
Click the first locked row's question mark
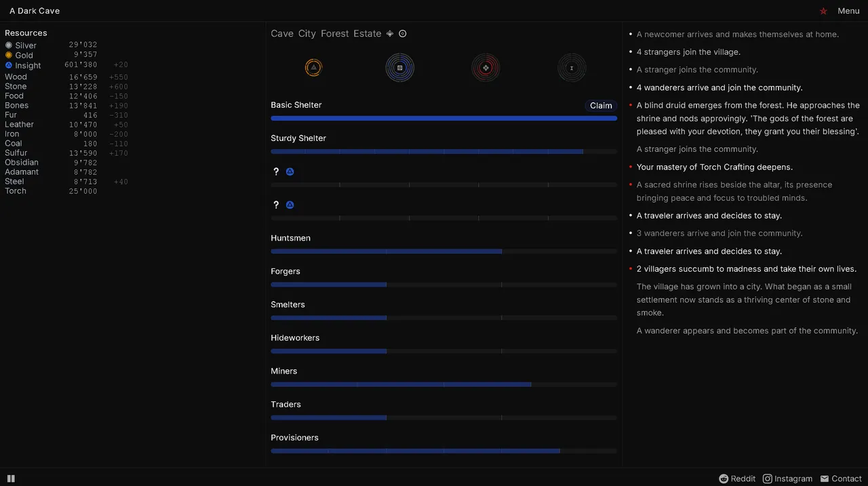276,172
